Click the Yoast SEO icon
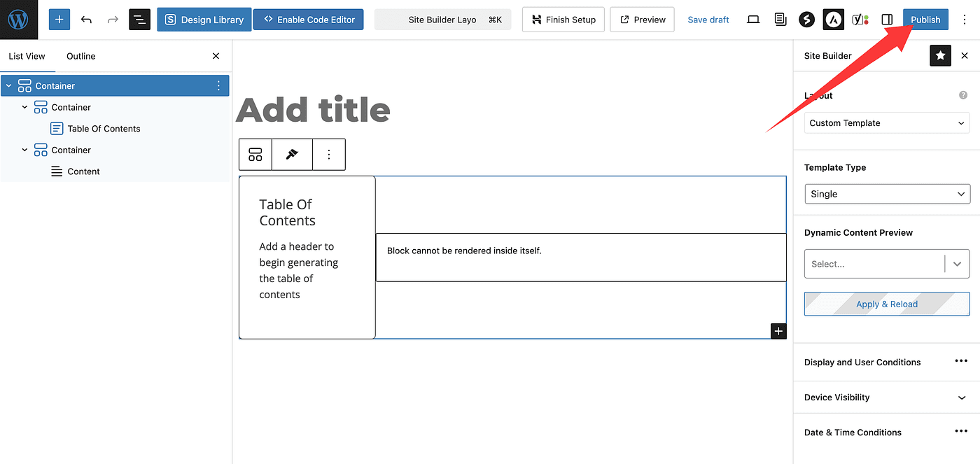This screenshot has width=980, height=464. pos(860,20)
